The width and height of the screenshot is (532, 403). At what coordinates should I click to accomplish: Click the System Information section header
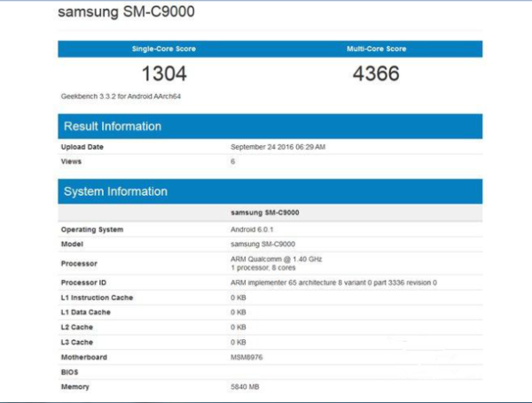tap(115, 191)
